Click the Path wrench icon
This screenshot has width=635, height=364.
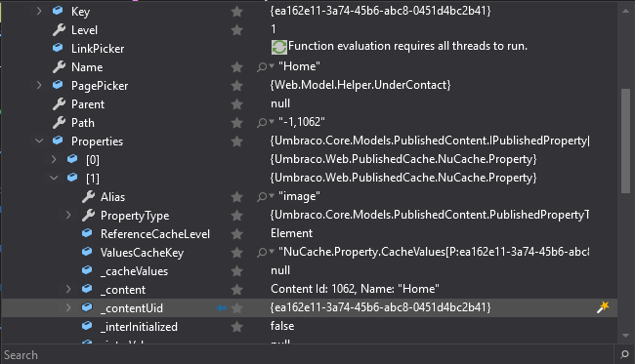click(59, 122)
